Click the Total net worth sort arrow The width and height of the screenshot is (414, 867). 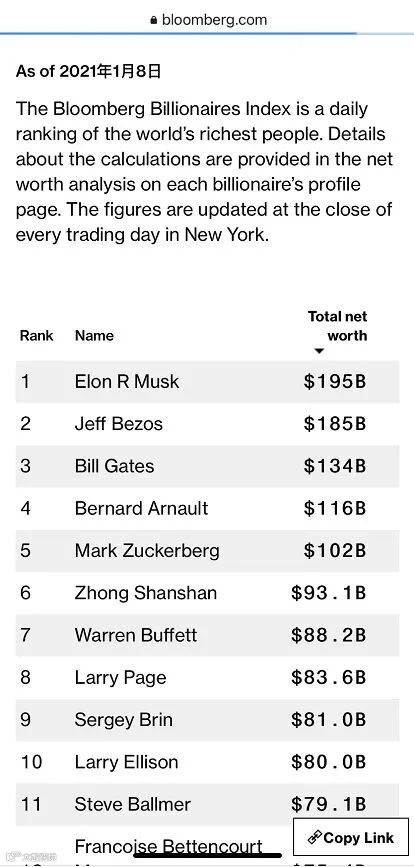click(318, 351)
